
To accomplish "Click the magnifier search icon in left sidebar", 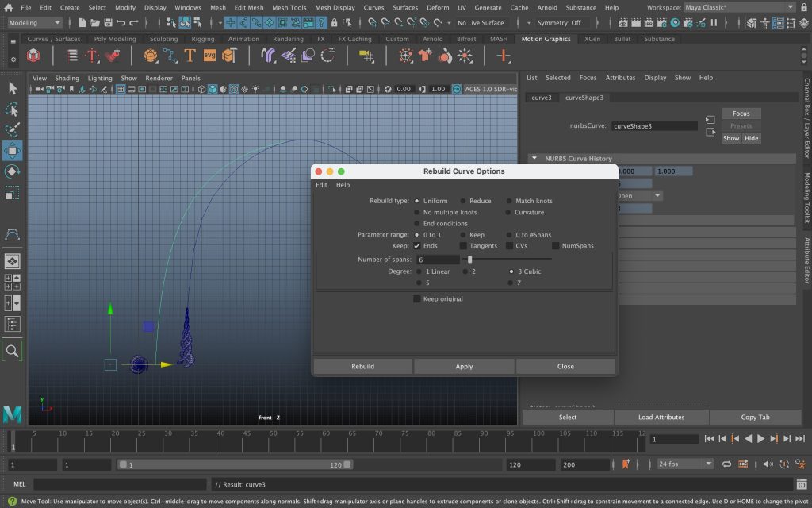I will [13, 351].
